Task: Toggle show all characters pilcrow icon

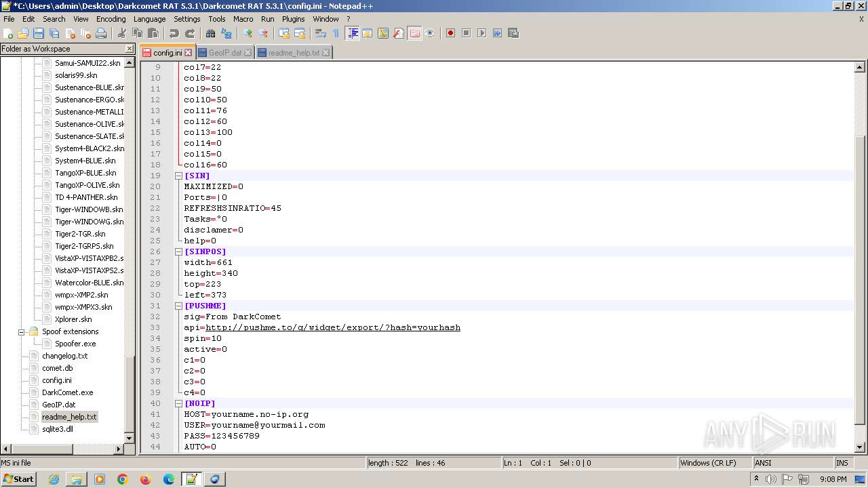Action: (x=336, y=33)
